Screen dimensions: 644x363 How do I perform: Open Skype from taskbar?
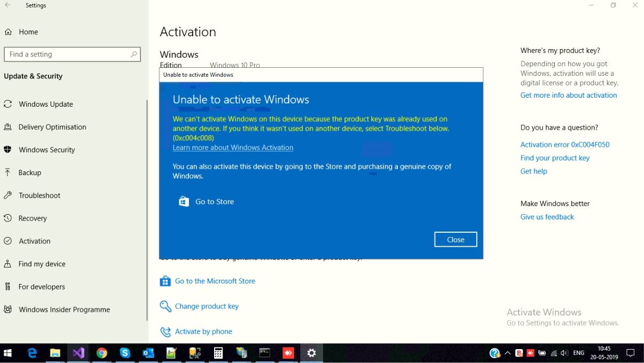point(125,353)
